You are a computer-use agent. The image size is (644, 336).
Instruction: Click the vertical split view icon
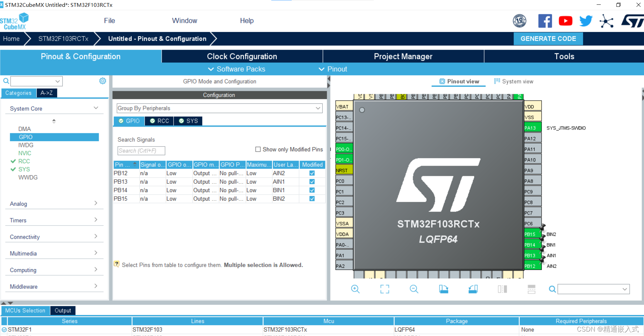(502, 289)
